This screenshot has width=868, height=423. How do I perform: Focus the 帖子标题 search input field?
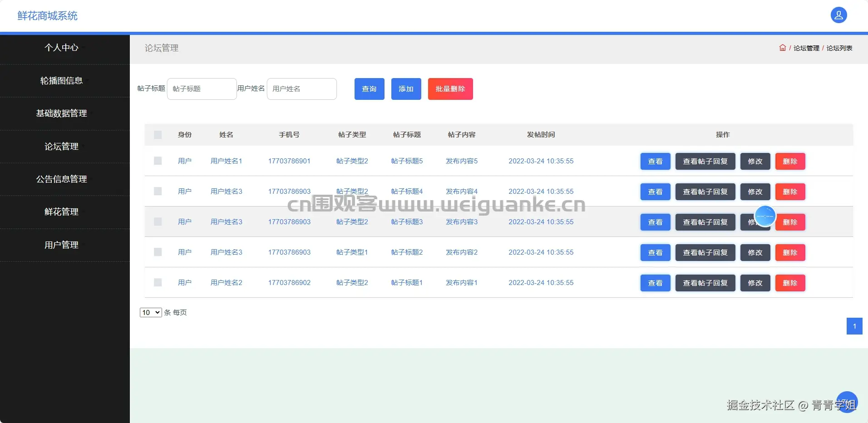coord(202,89)
